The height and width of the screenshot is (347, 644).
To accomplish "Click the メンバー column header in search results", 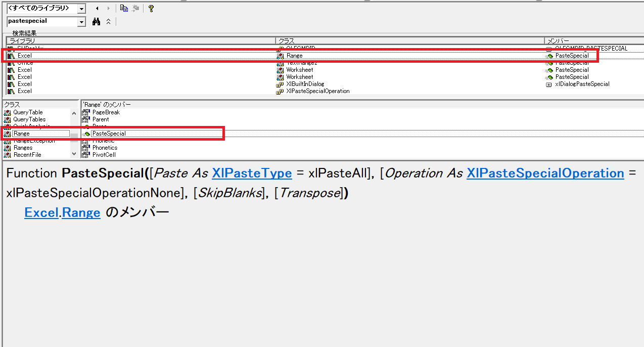I will [x=594, y=40].
